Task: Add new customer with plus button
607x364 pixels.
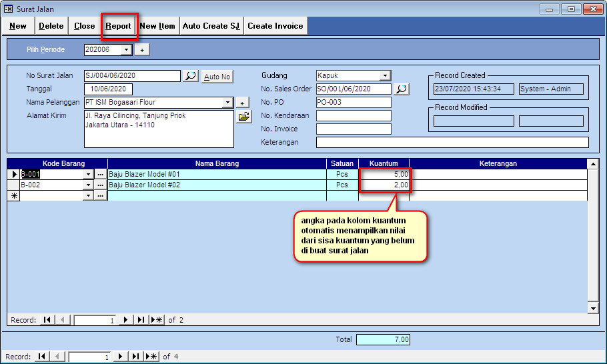Action: coord(242,103)
